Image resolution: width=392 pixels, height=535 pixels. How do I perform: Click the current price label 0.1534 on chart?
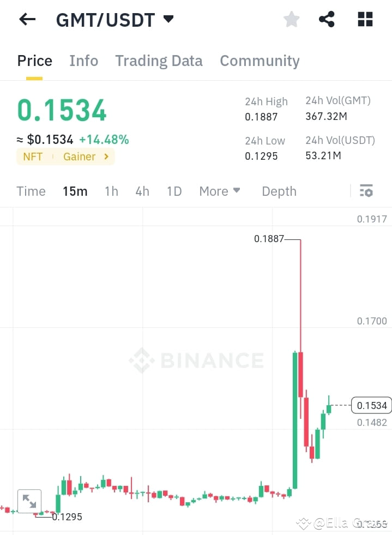click(371, 405)
